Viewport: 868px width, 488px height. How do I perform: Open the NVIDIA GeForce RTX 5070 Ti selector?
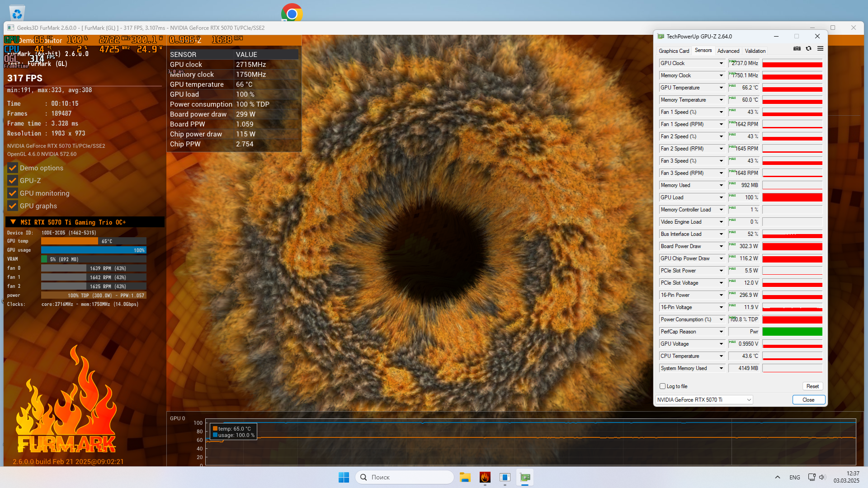point(704,400)
